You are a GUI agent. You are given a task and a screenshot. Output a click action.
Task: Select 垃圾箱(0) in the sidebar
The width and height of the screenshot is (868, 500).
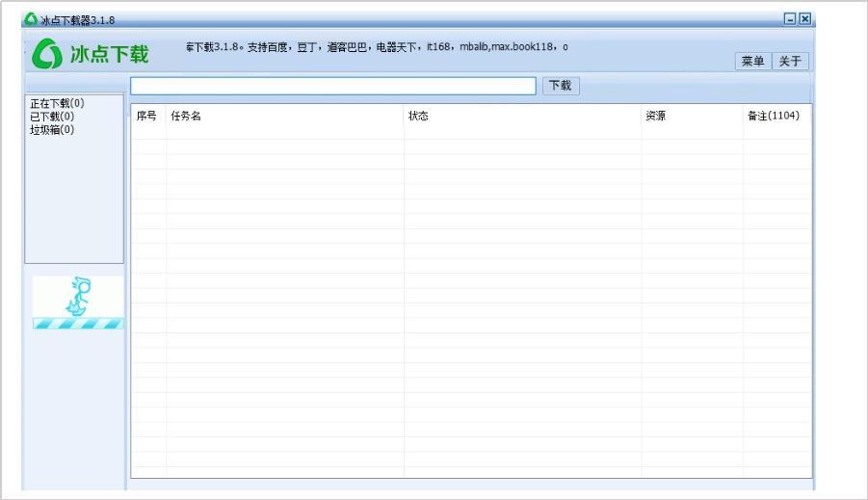[52, 129]
